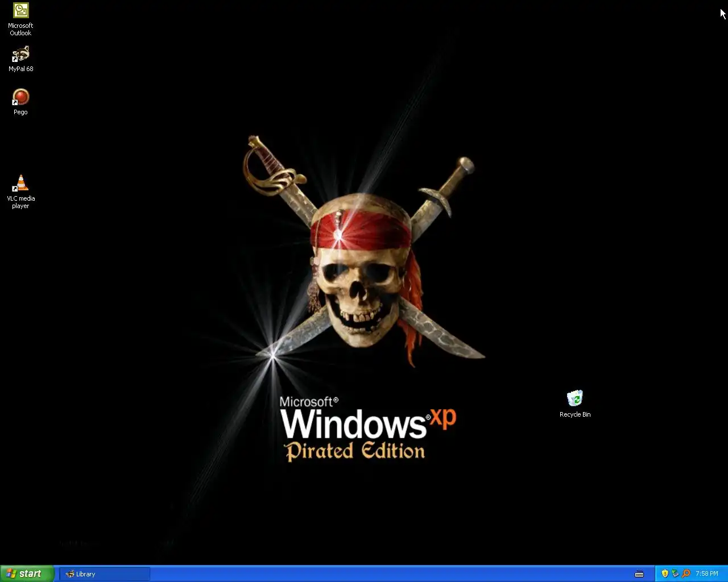Click the 7:58 PM taskbar clock
Viewport: 728px width, 582px height.
707,573
